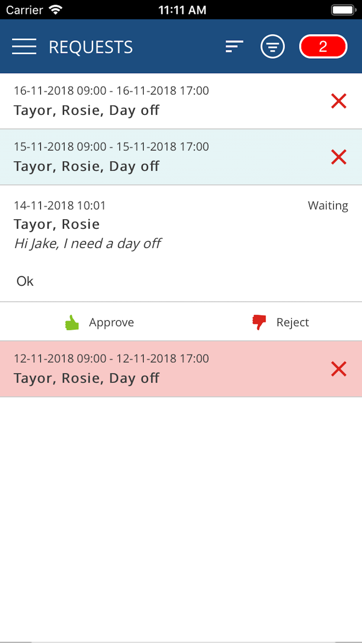Delete the 16-11-2018 day off request
This screenshot has height=644, width=362.
tap(338, 101)
